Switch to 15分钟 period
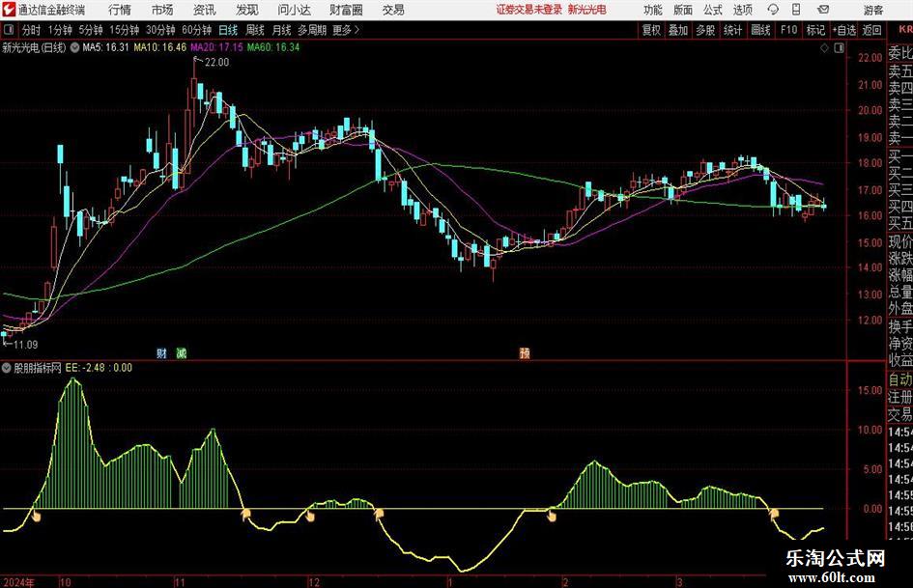913x588 pixels. (x=125, y=30)
